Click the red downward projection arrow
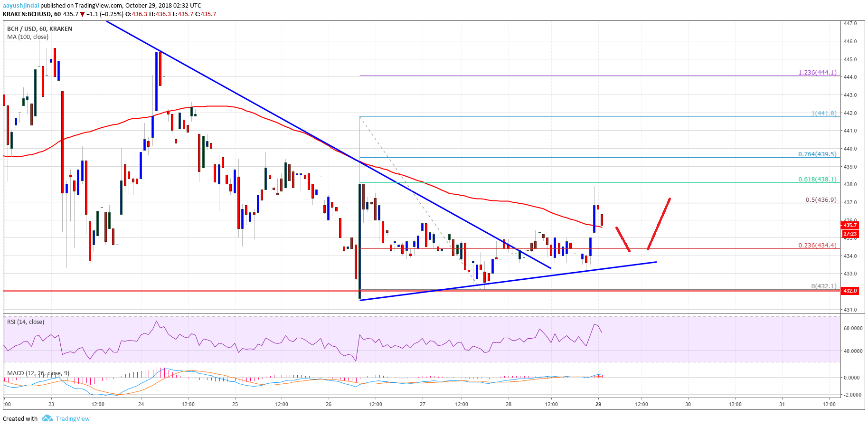Image resolution: width=868 pixels, height=427 pixels. click(x=623, y=239)
